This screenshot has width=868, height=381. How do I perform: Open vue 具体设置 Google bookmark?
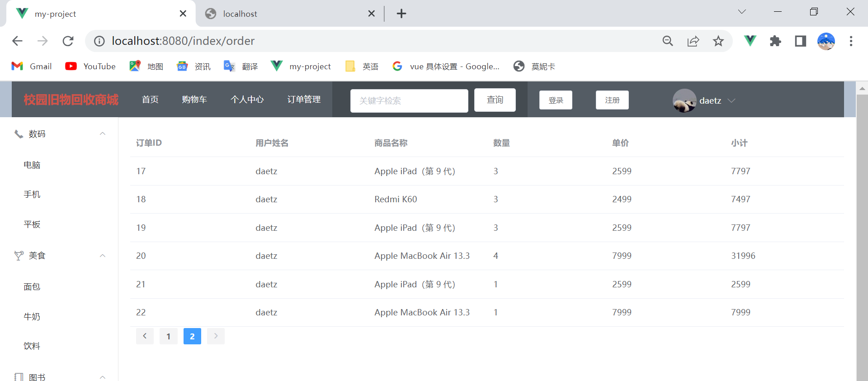click(446, 67)
